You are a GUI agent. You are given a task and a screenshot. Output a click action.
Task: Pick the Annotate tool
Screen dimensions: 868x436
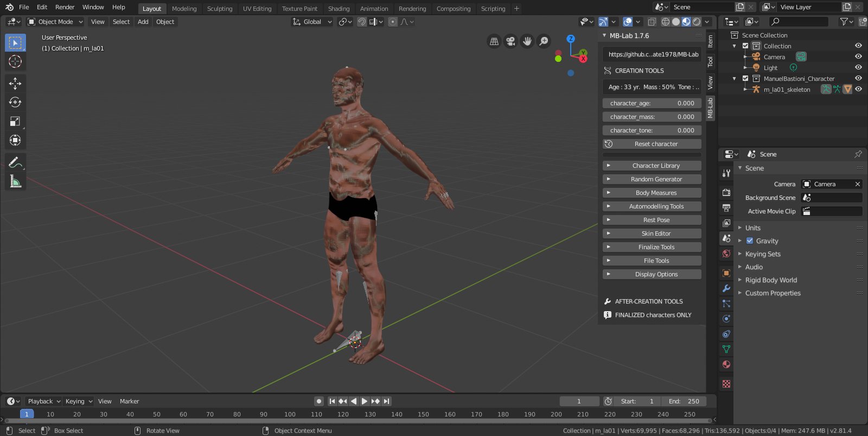[15, 162]
